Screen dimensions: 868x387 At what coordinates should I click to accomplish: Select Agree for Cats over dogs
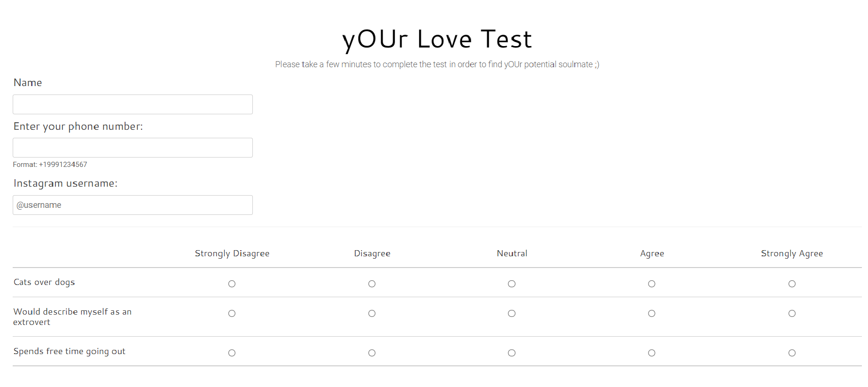(651, 284)
